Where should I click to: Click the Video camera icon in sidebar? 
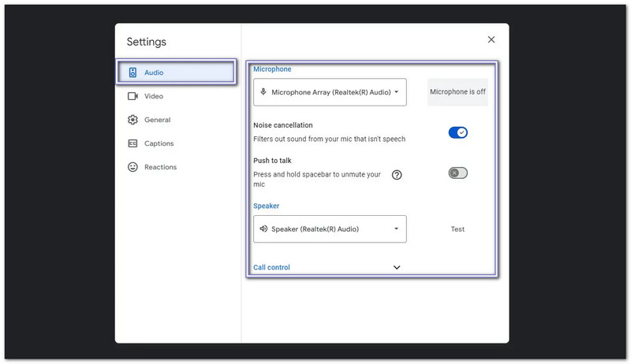tap(133, 96)
